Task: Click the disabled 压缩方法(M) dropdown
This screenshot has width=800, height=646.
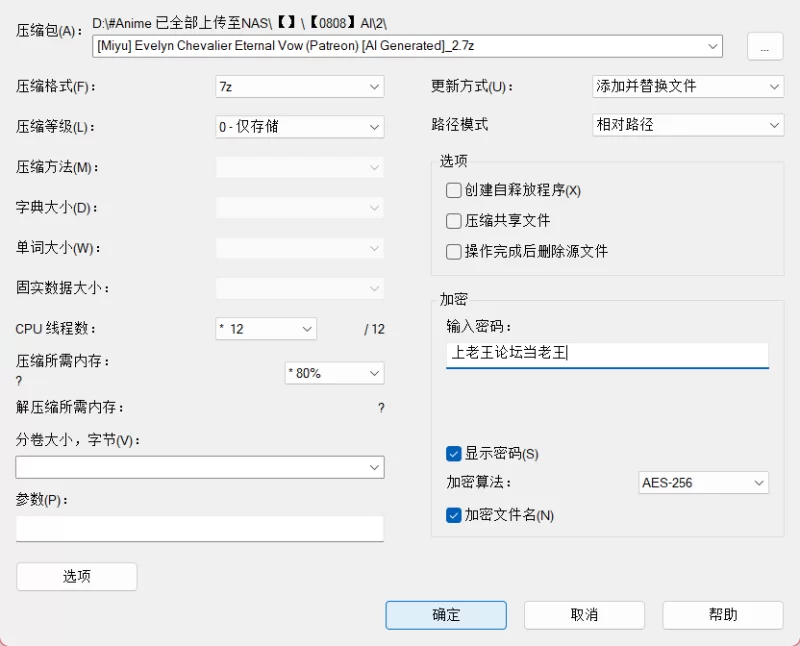Action: pyautogui.click(x=299, y=167)
